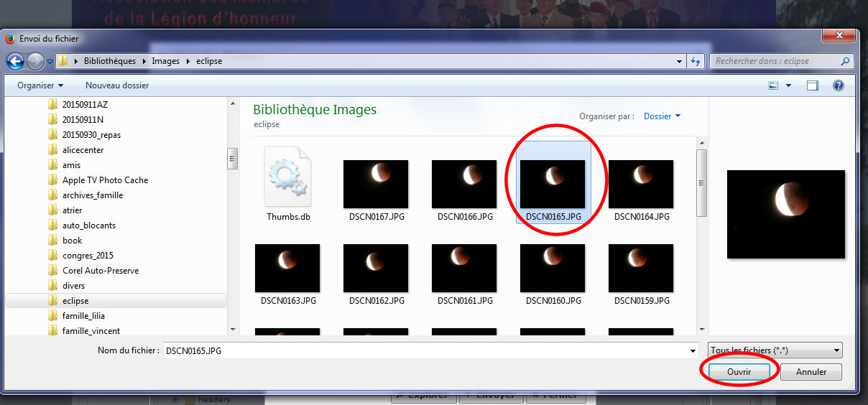
Task: Select thumbnail DSCN0163.JPG
Action: 287,268
